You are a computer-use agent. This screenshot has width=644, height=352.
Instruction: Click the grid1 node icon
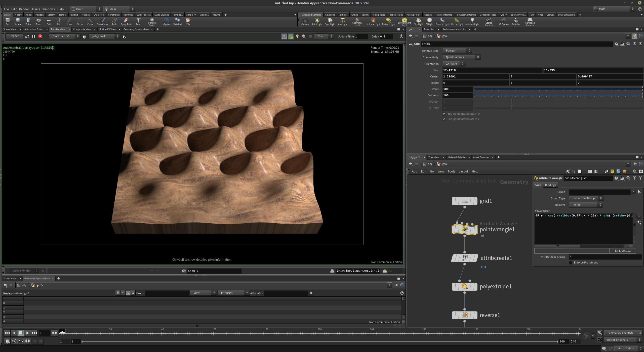pyautogui.click(x=464, y=200)
